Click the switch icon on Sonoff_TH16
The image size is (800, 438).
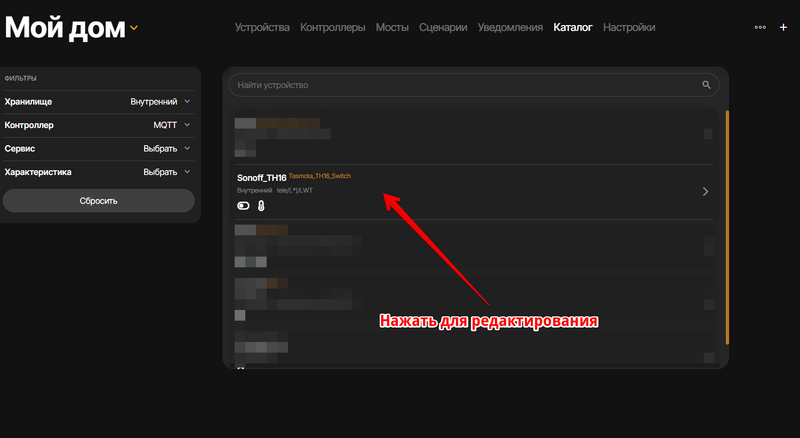click(243, 206)
